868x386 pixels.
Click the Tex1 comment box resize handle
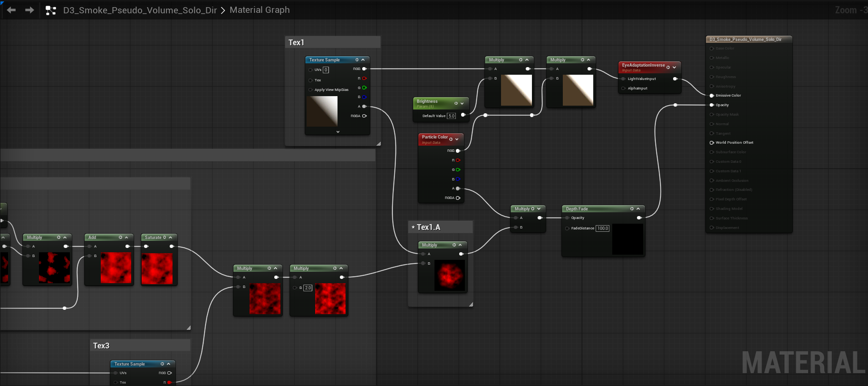pyautogui.click(x=378, y=143)
